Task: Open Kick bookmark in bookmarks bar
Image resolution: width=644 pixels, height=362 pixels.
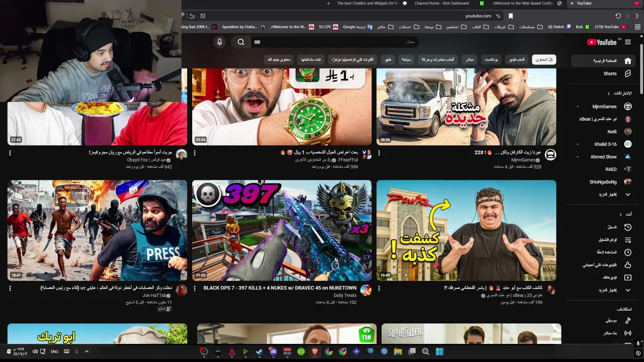Action: tap(582, 27)
